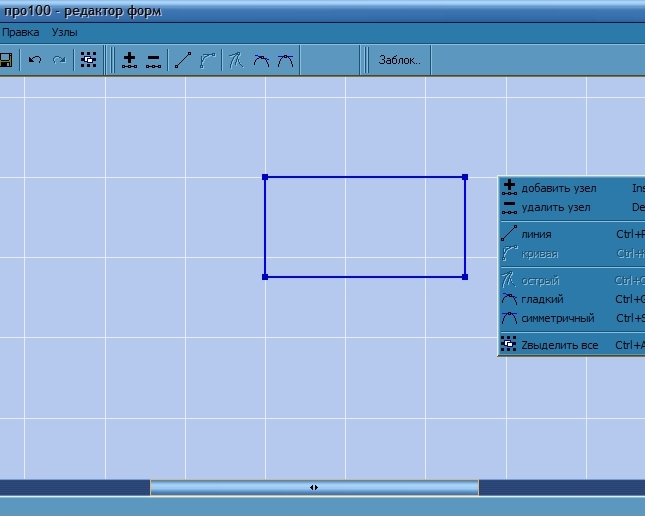Convert segment to curve via toolbar
Screen dimensions: 645x516
pos(207,60)
